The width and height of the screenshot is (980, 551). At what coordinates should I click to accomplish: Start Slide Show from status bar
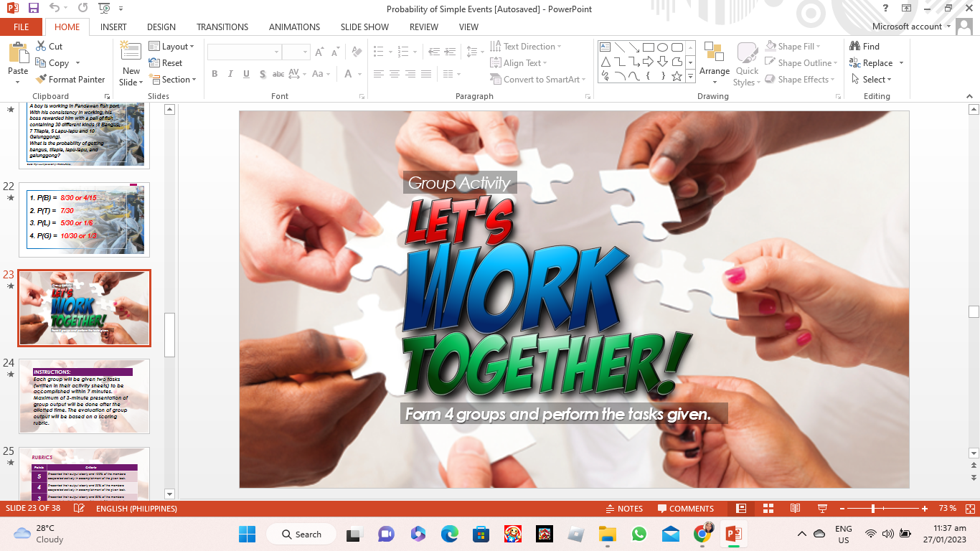[822, 509]
